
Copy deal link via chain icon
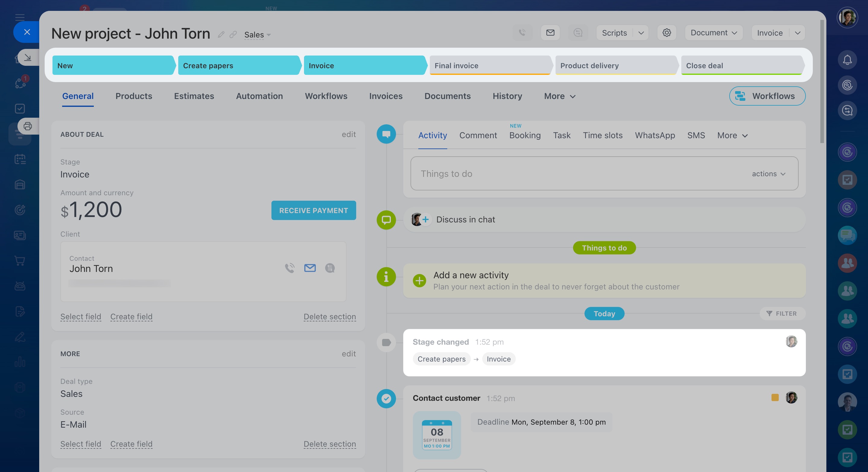(x=233, y=34)
